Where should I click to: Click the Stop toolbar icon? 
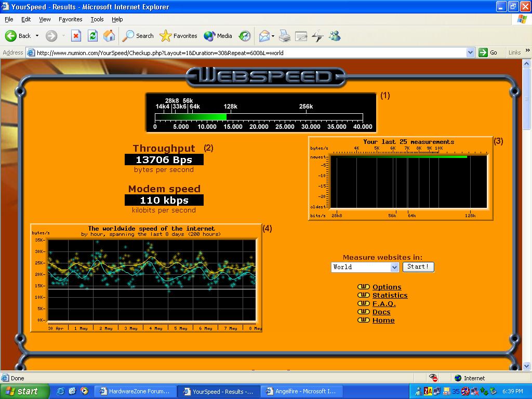(x=76, y=36)
